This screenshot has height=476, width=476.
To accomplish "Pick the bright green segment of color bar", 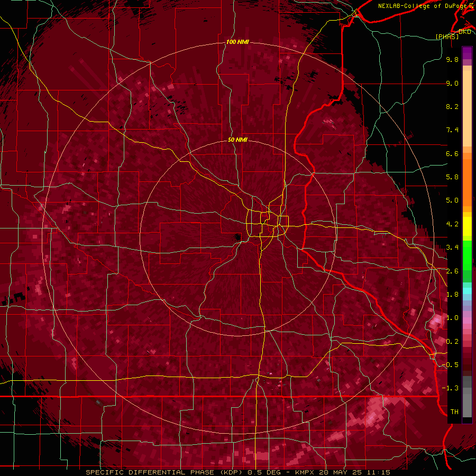I will click(467, 255).
